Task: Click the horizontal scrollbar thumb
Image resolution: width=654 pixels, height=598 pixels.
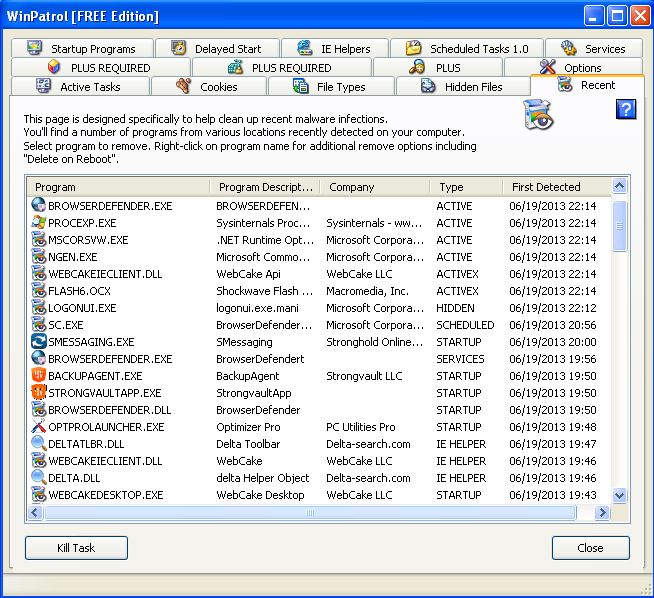Action: 310,512
